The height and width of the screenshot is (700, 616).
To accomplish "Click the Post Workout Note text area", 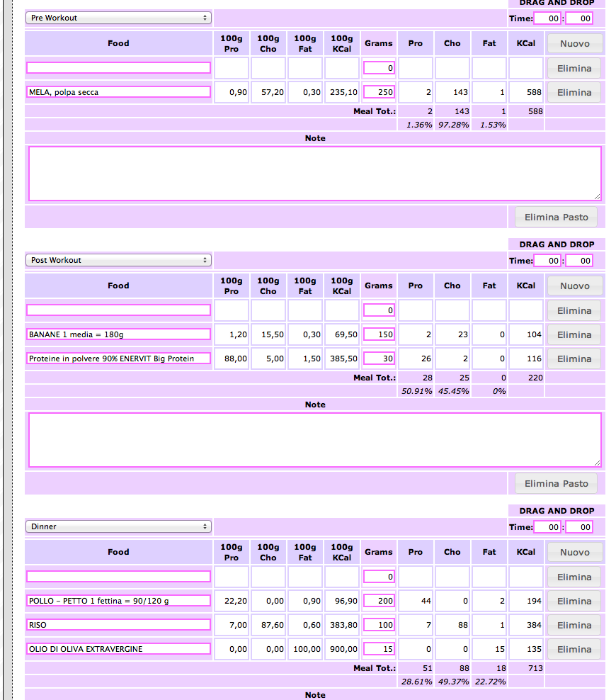I will (x=315, y=440).
